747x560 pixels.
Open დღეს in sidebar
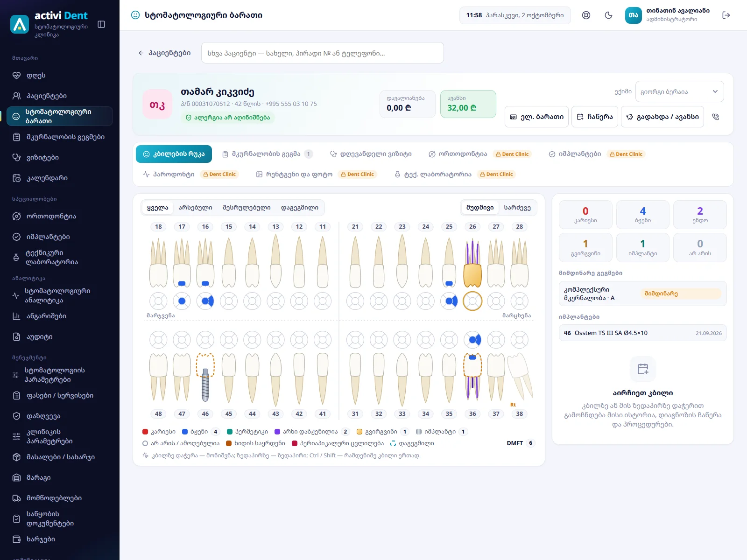60,75
